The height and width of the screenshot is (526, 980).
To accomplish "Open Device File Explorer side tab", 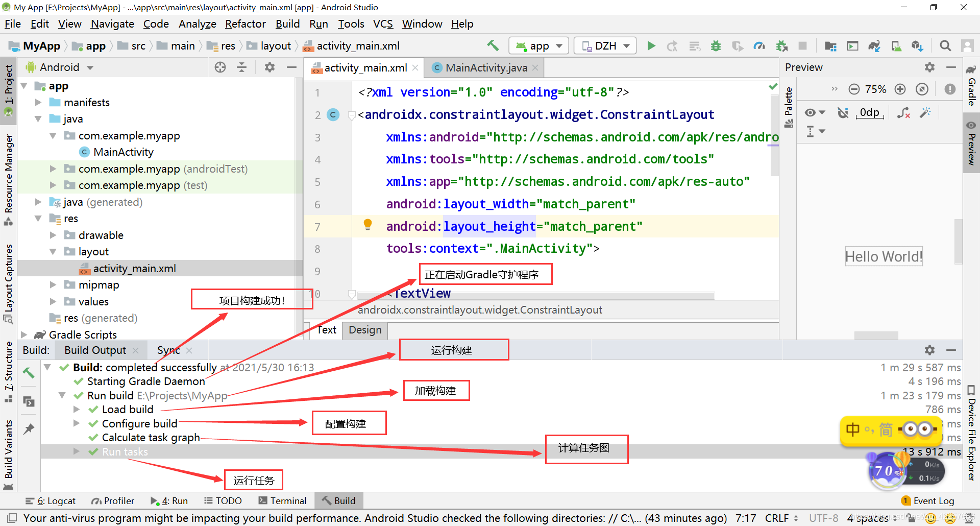I will click(x=971, y=433).
